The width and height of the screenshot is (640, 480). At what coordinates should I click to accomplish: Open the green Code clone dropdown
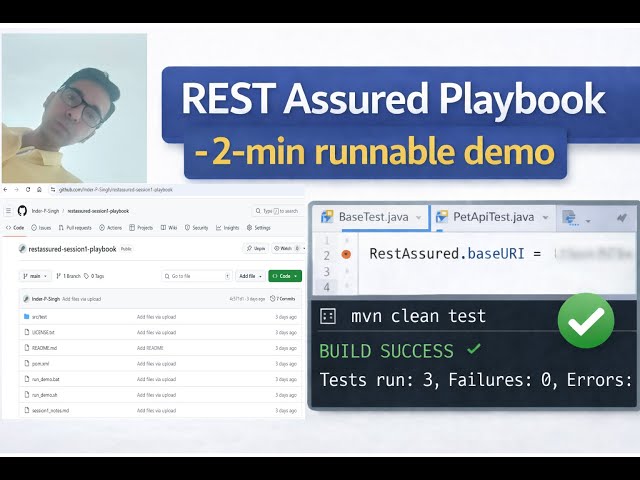pos(285,276)
